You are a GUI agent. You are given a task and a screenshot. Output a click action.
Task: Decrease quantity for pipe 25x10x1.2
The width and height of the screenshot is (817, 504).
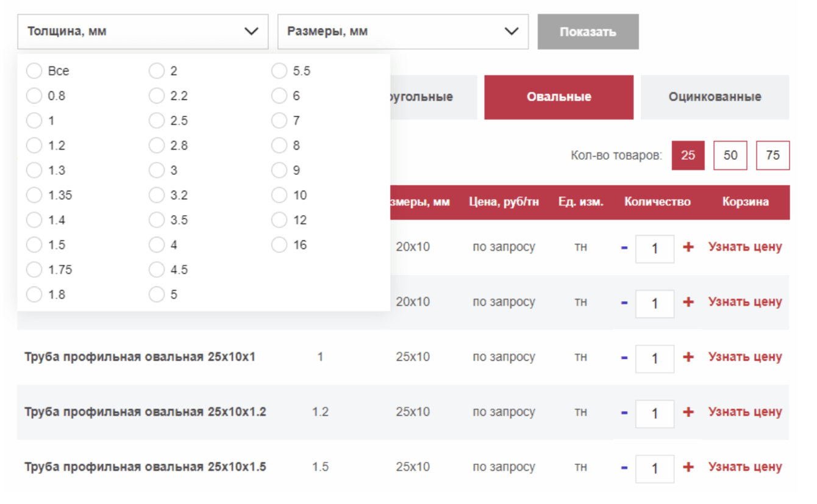coord(624,413)
